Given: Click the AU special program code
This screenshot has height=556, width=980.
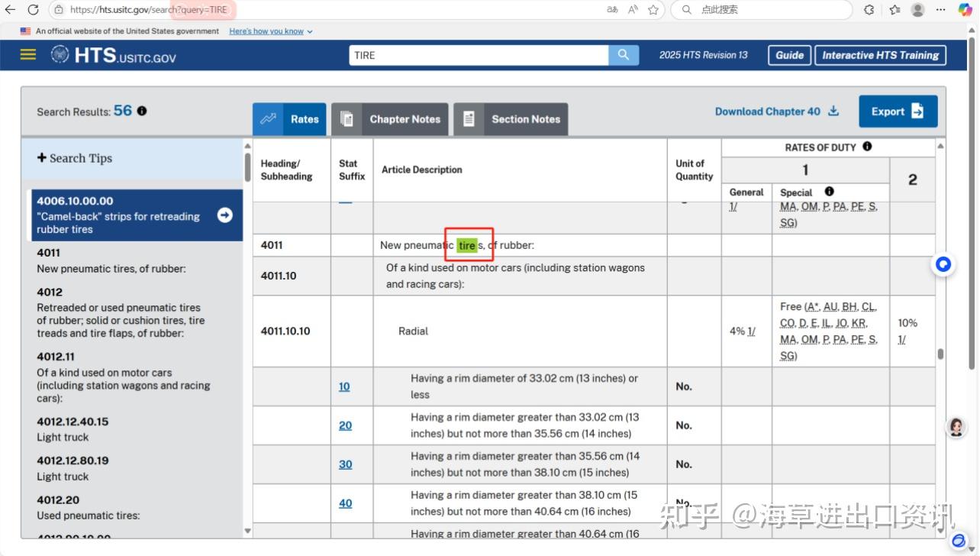Looking at the screenshot, I should [830, 307].
